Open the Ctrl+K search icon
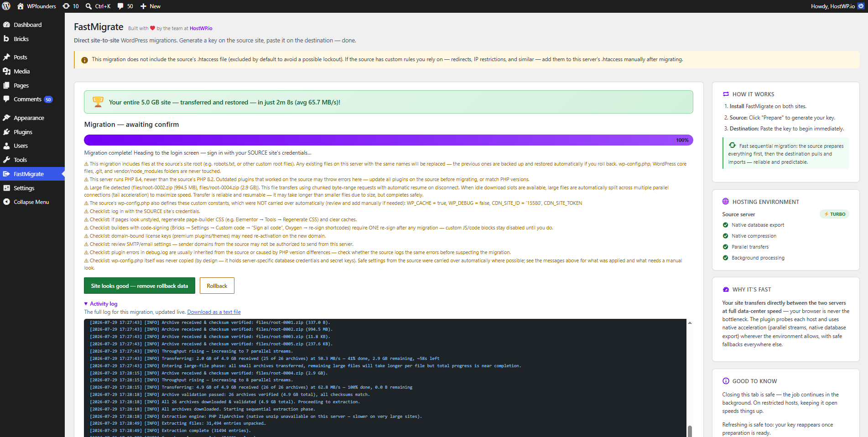This screenshot has width=868, height=437. pos(89,6)
